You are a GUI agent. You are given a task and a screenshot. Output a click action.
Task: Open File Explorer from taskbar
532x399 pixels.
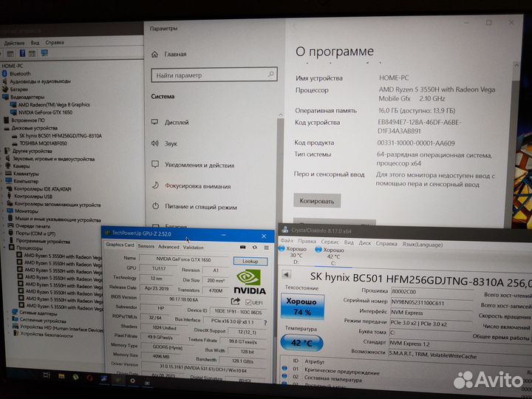coord(61,376)
